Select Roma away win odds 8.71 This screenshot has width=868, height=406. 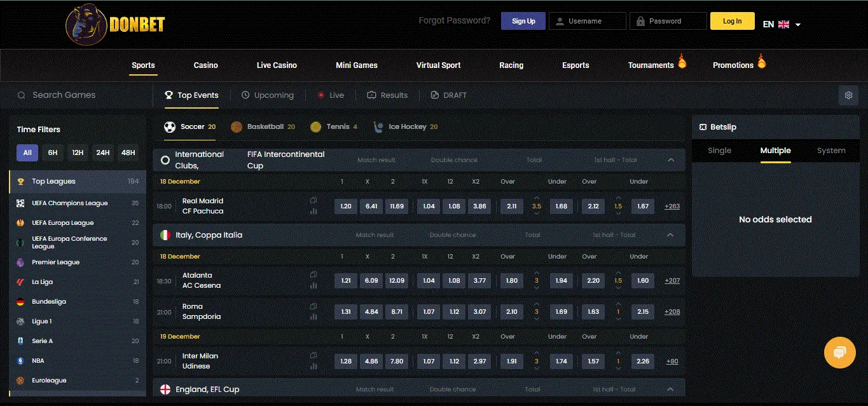coord(397,312)
